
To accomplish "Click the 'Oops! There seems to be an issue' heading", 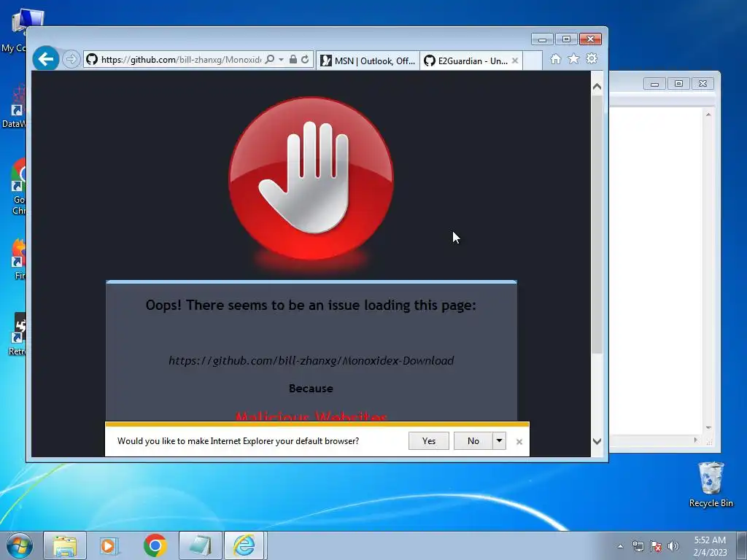I will pyautogui.click(x=311, y=306).
